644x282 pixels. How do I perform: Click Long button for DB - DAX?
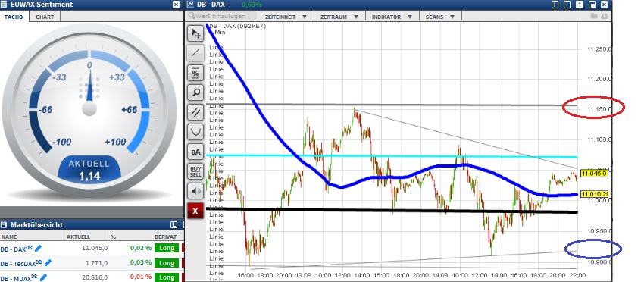pyautogui.click(x=167, y=248)
